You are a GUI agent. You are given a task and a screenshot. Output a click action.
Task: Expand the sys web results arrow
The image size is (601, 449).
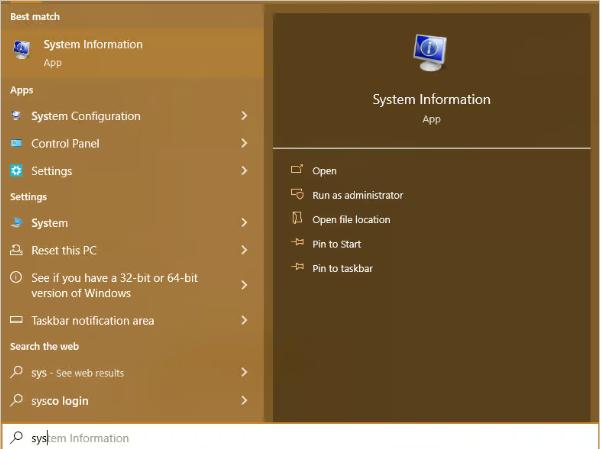244,372
